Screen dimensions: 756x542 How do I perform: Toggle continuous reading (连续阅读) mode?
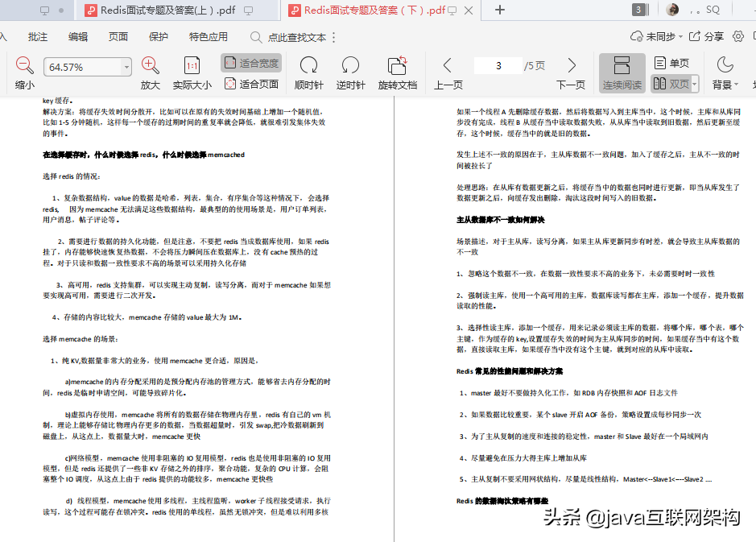[622, 72]
